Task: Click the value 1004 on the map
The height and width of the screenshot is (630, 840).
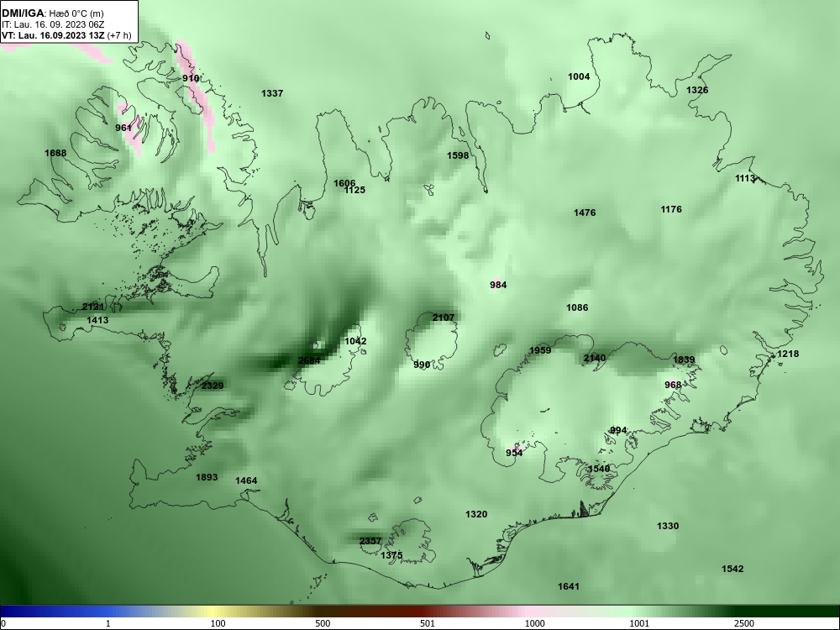Action: tap(579, 76)
